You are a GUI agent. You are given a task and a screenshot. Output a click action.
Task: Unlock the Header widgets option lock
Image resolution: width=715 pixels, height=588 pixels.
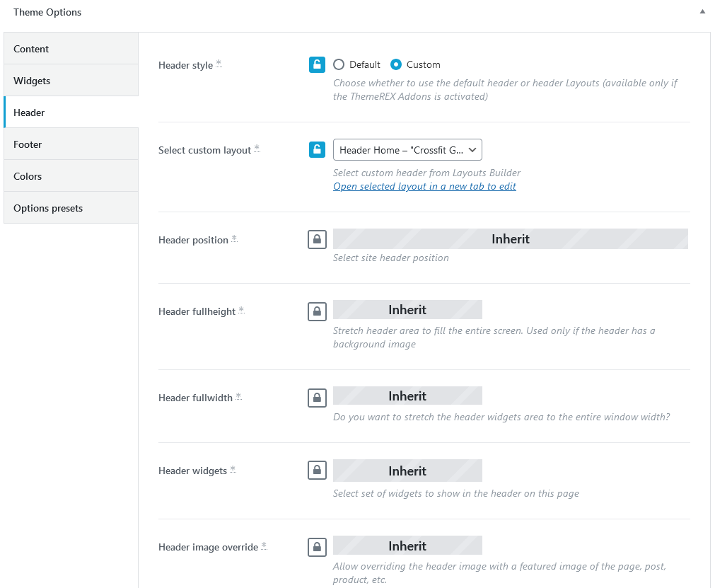[317, 470]
